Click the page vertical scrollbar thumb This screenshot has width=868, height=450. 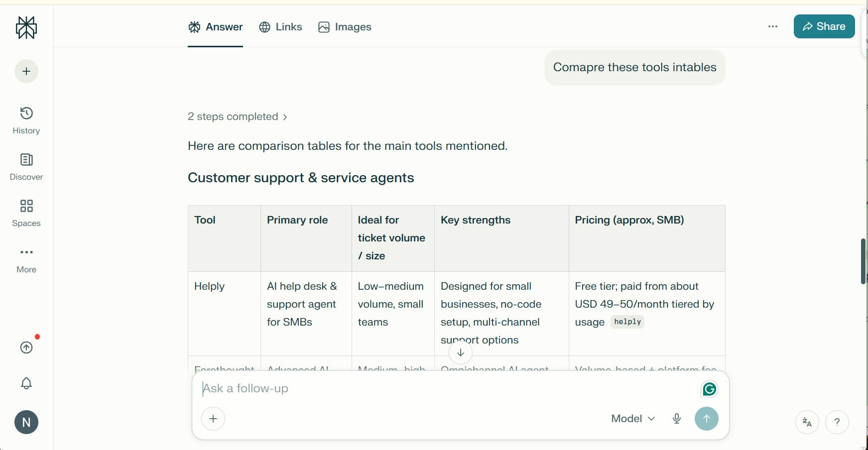tap(863, 261)
